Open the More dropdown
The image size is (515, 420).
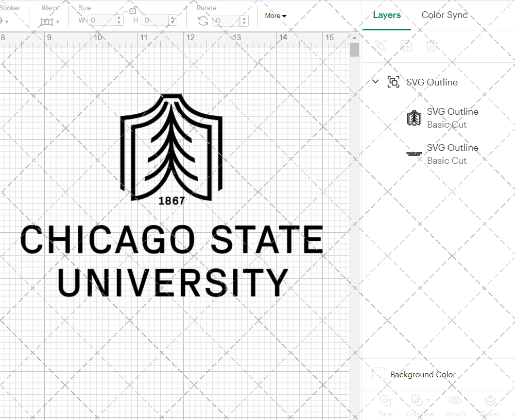[x=276, y=15]
